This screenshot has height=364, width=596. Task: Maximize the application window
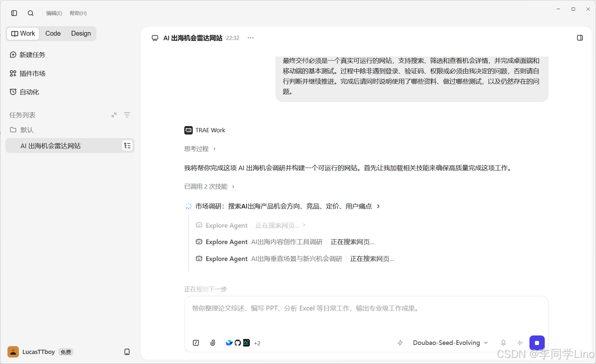(x=573, y=9)
